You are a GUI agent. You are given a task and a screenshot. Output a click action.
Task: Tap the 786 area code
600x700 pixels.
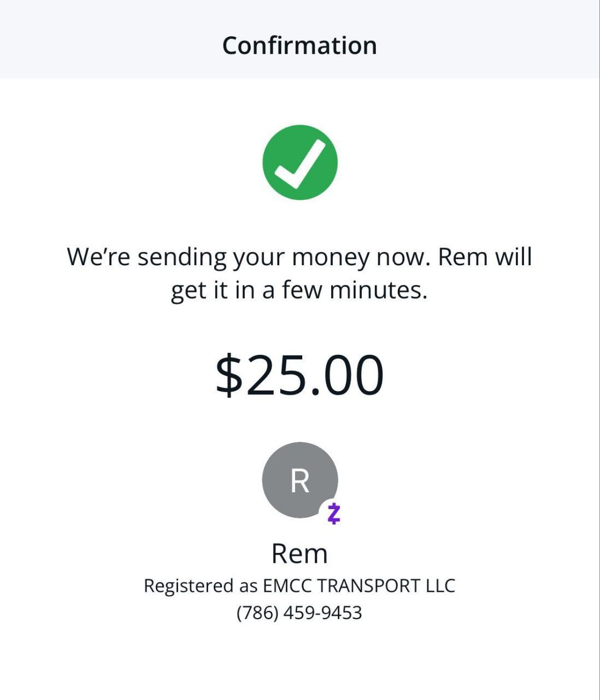[258, 612]
